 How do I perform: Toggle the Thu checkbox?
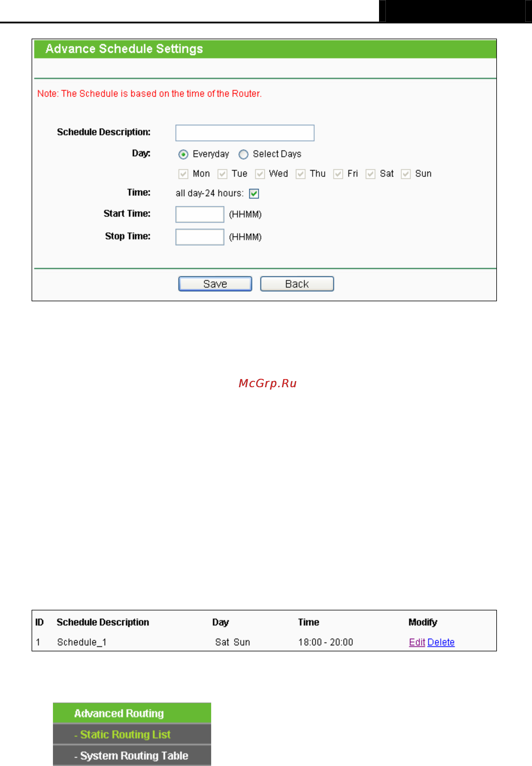301,174
